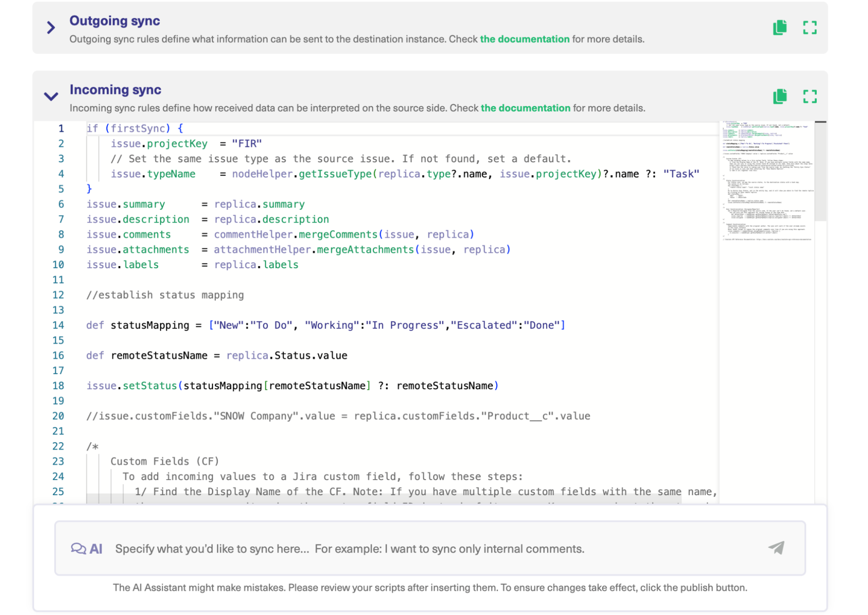Screen dimensions: 868x615
Task: Click the AI chat bubble icon
Action: coord(78,549)
